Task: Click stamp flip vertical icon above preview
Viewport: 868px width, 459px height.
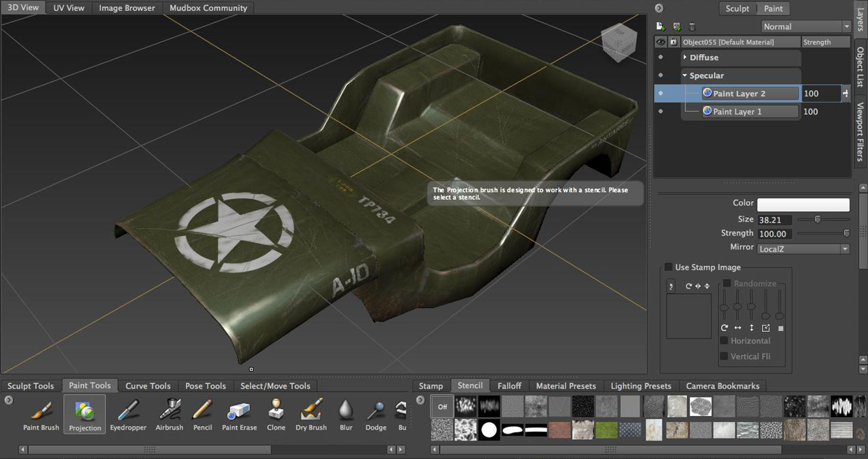Action: click(707, 286)
